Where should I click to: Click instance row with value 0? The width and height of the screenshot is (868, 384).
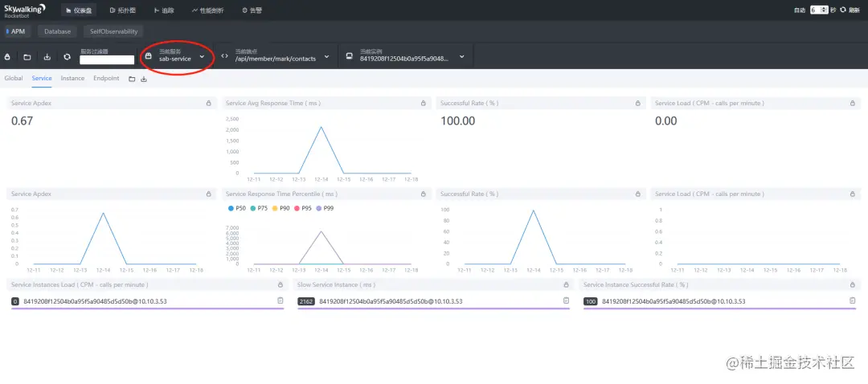coord(147,302)
